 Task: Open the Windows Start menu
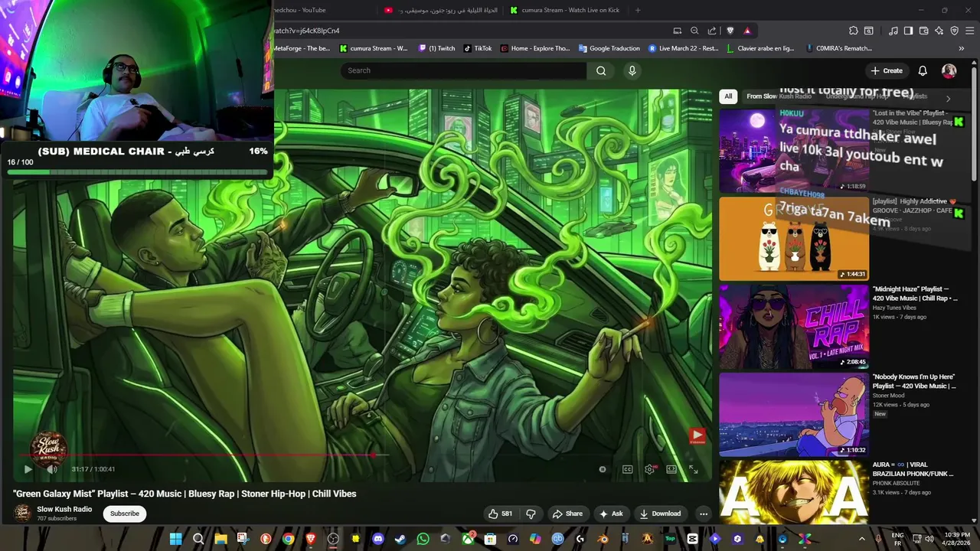coord(175,539)
